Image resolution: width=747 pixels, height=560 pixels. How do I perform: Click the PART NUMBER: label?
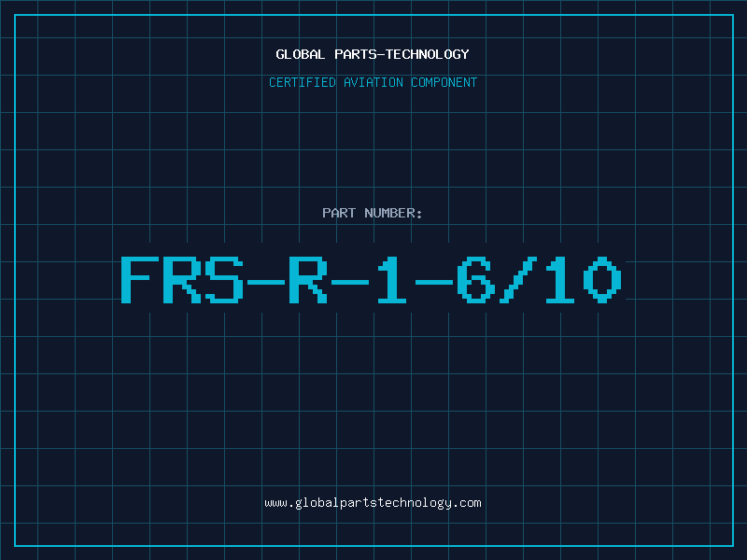tap(373, 213)
